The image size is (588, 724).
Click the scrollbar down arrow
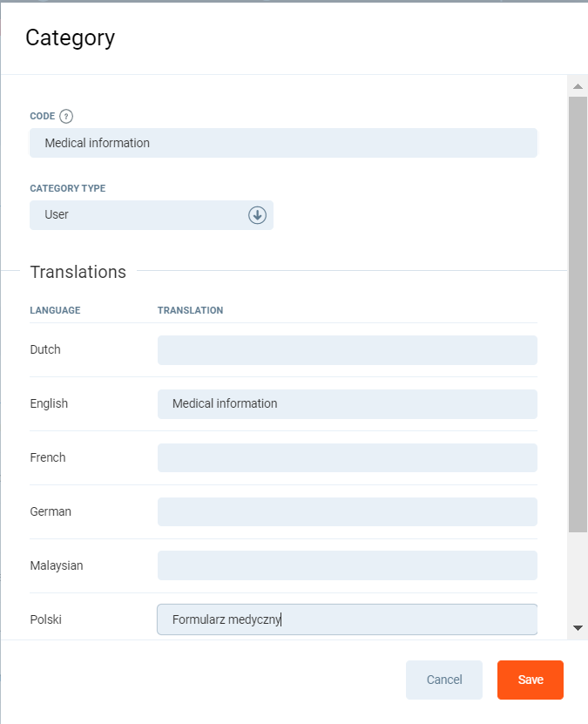[x=578, y=627]
